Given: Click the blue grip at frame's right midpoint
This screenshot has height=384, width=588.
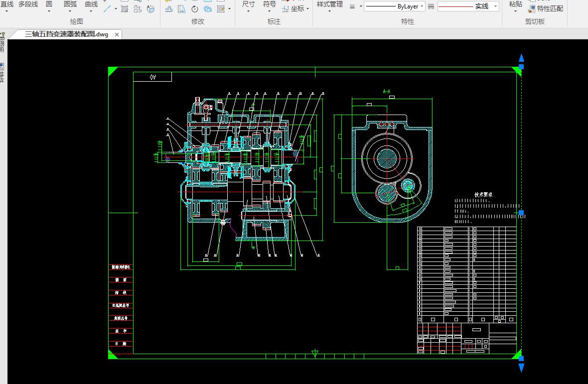Looking at the screenshot, I should pos(521,213).
